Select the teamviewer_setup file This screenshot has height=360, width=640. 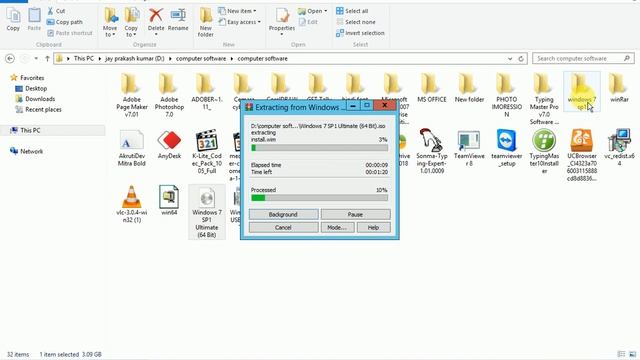point(507,148)
